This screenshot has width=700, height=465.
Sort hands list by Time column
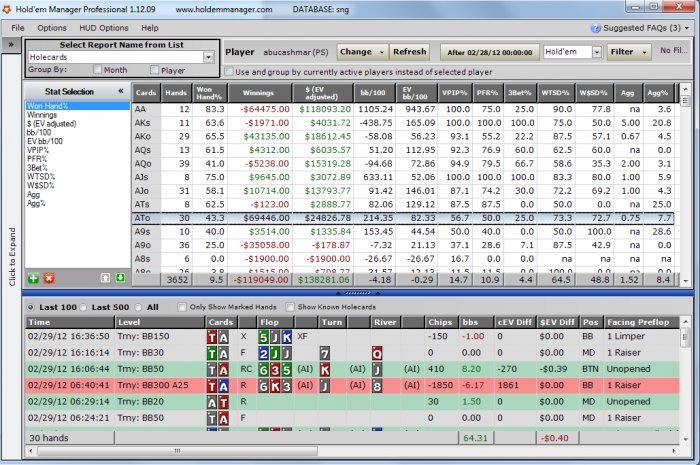coord(70,322)
